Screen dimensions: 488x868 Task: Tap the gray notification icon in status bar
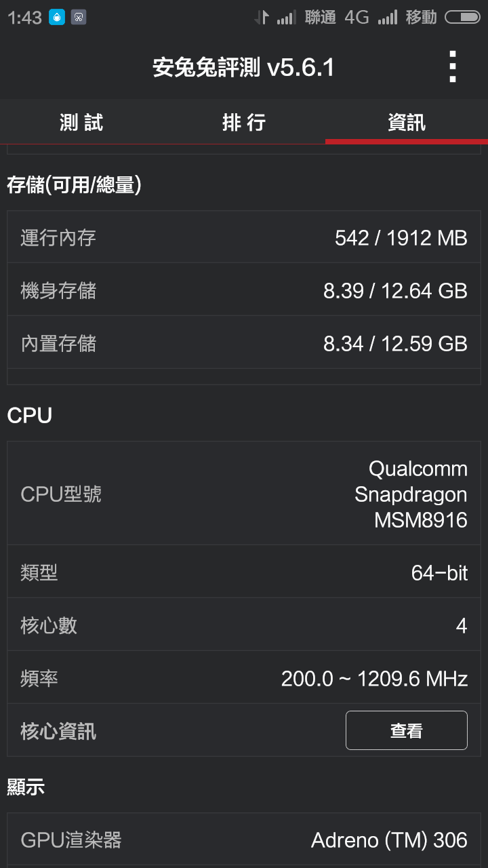click(x=79, y=18)
